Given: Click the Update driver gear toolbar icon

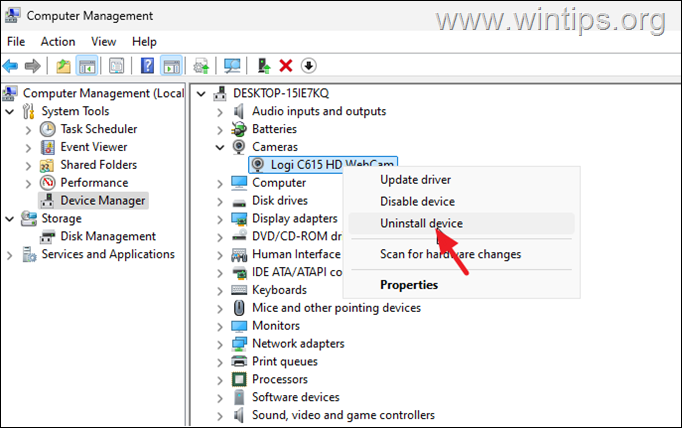Looking at the screenshot, I should tap(201, 66).
